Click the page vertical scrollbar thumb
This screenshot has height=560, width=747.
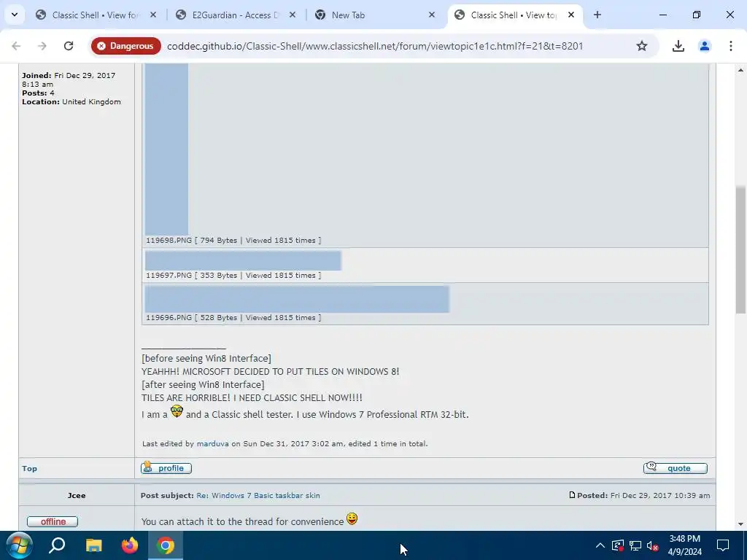(740, 249)
